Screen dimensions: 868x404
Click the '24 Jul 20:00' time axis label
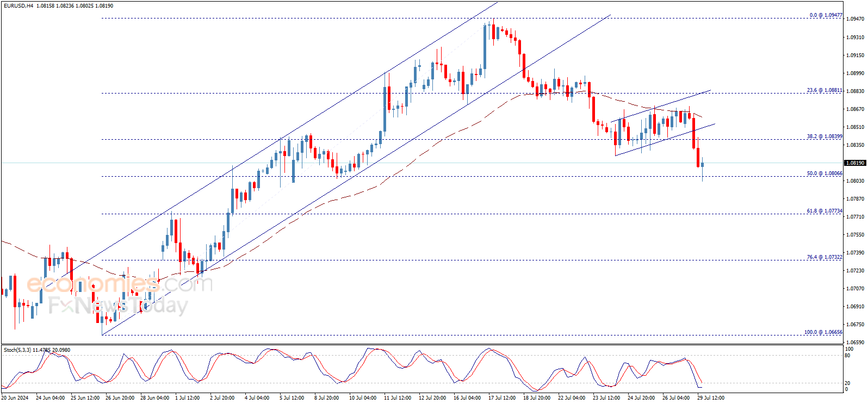(641, 398)
